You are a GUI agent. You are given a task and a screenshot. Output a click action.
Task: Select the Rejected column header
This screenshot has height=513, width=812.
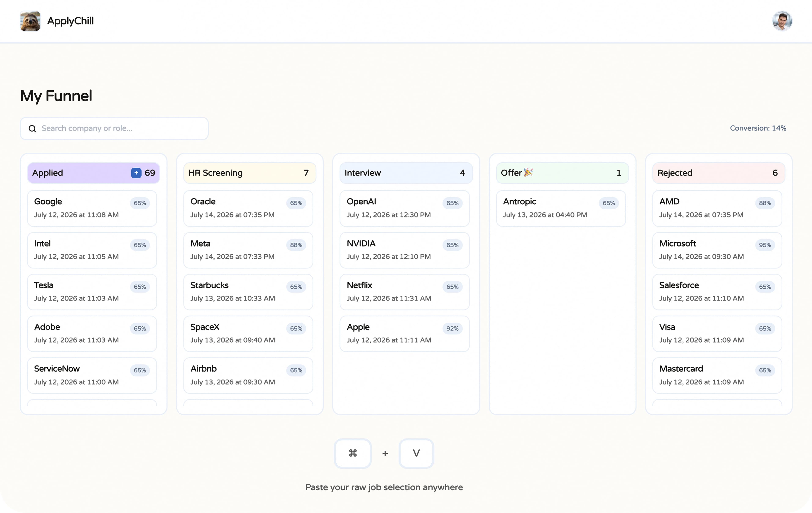pos(719,173)
